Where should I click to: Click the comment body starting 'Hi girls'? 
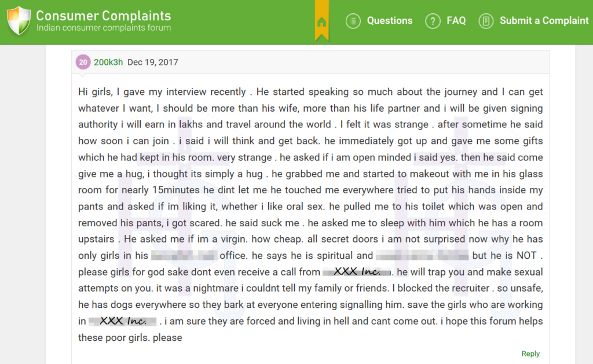310,214
